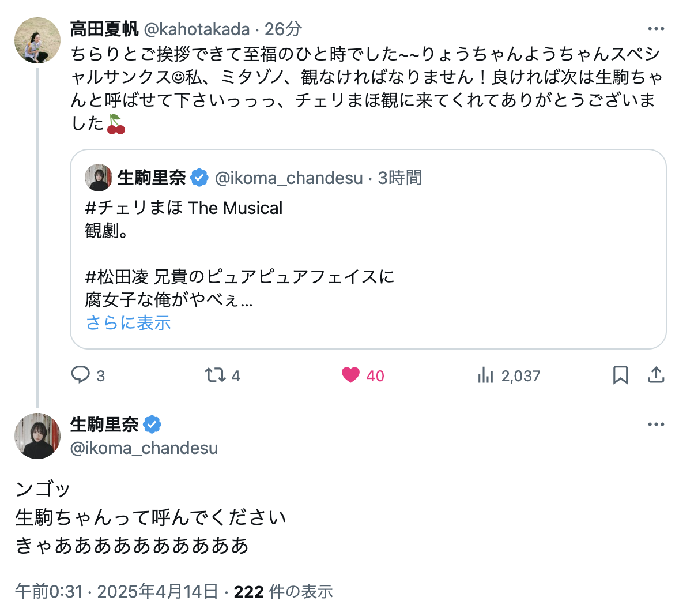Image resolution: width=679 pixels, height=616 pixels.
Task: Open more options on 高田夏帆's tweet
Action: coord(656,29)
